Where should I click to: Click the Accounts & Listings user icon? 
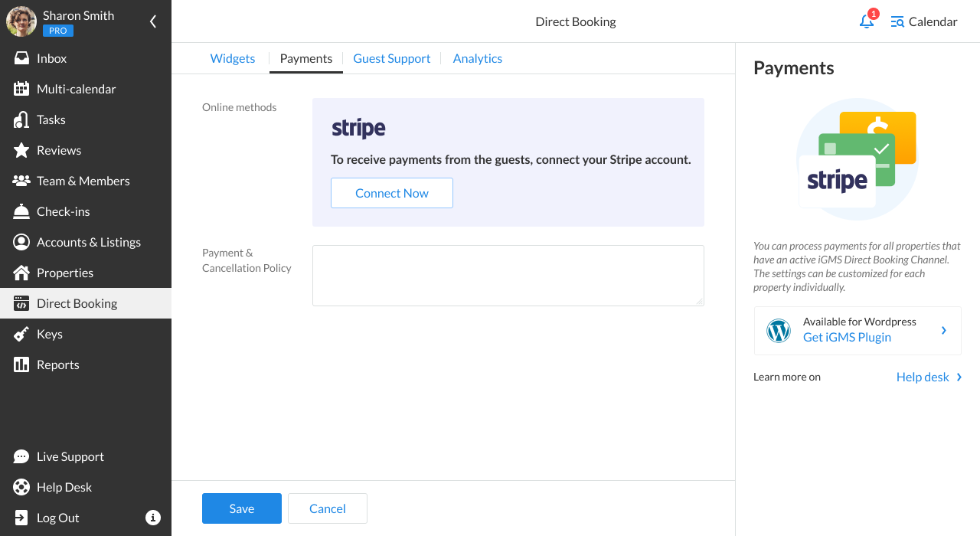21,242
